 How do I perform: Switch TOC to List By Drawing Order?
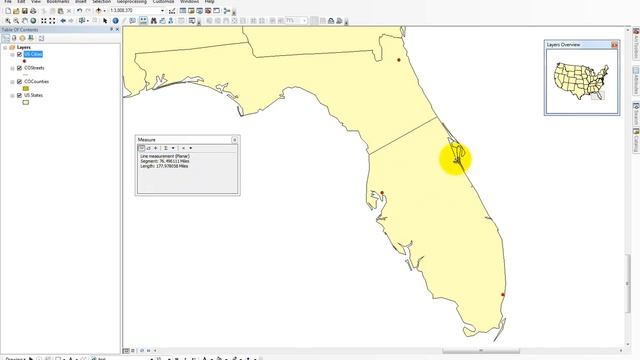pos(6,38)
